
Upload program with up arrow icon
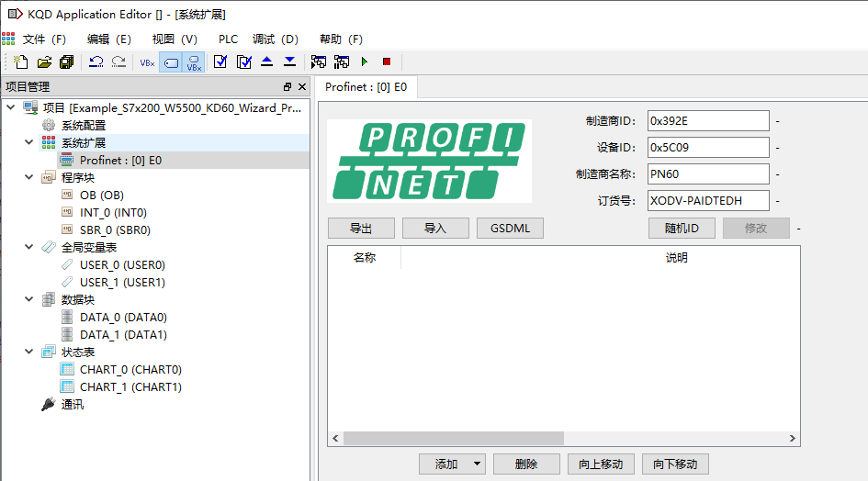pos(266,62)
